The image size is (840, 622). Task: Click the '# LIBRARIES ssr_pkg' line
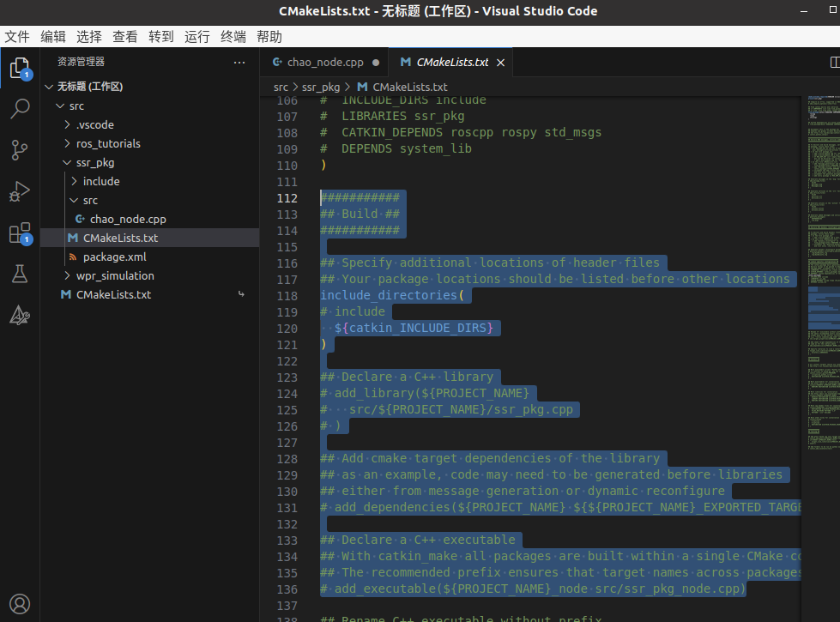tap(392, 116)
